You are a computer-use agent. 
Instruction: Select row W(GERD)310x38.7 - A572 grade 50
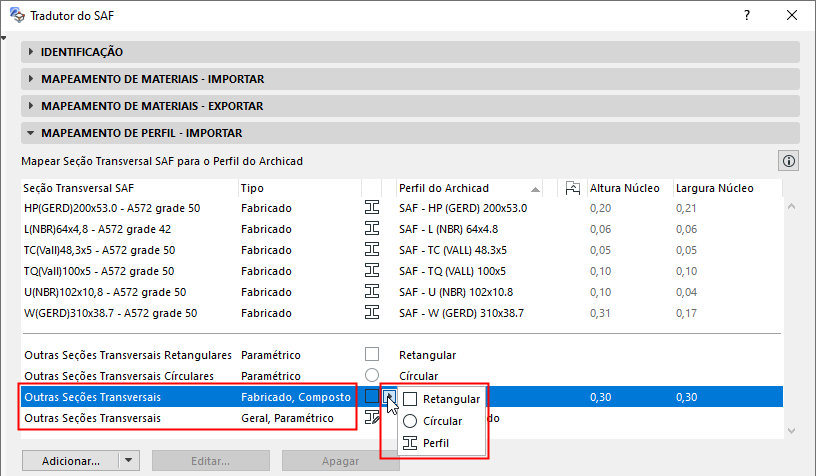(x=402, y=313)
